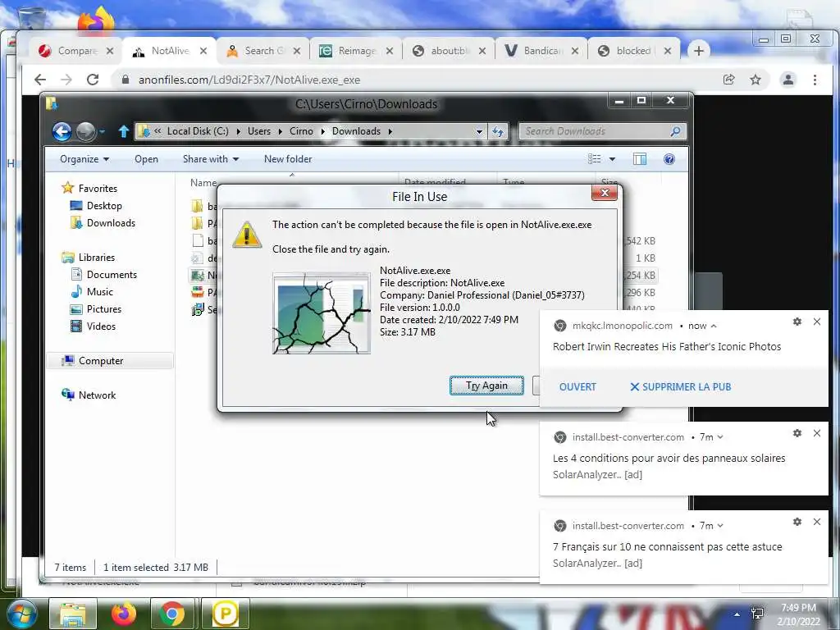840x630 pixels.
Task: Click the padlock site info icon
Action: click(126, 80)
